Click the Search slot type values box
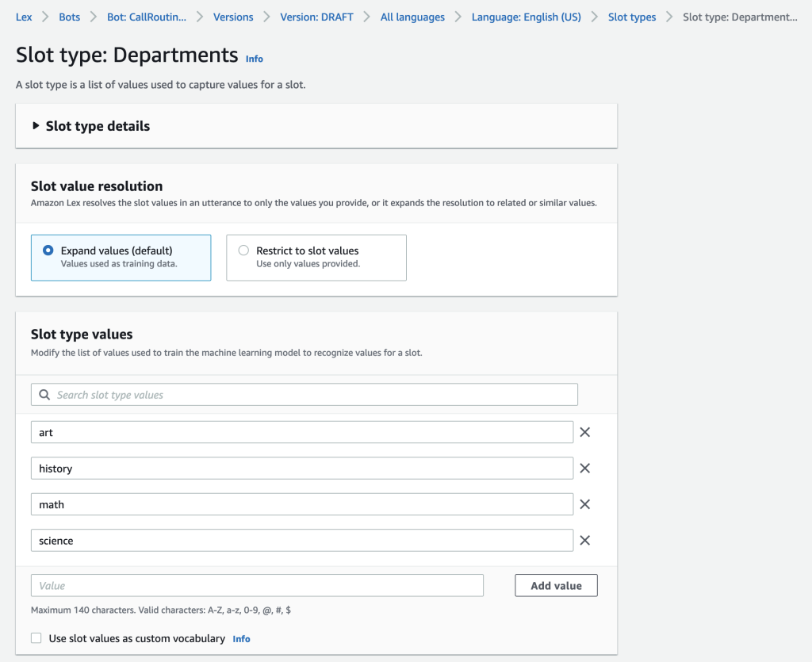Viewport: 812px width, 662px height. tap(304, 394)
